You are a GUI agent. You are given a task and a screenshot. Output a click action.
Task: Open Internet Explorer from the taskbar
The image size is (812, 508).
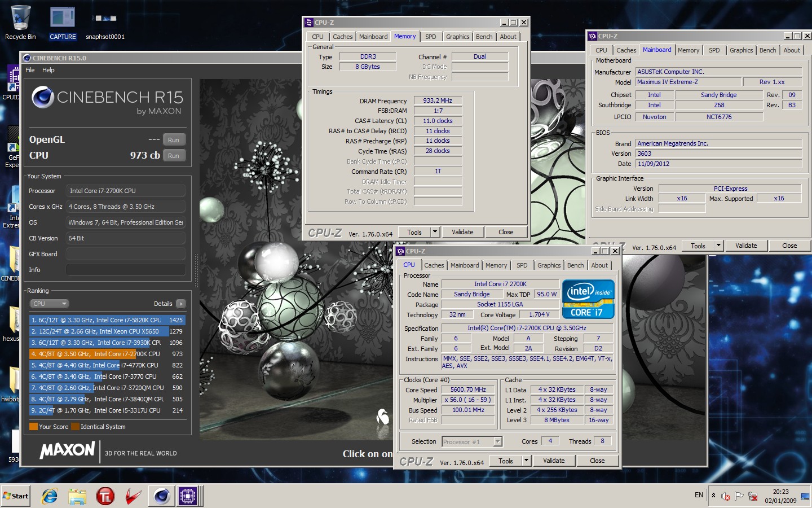(50, 496)
